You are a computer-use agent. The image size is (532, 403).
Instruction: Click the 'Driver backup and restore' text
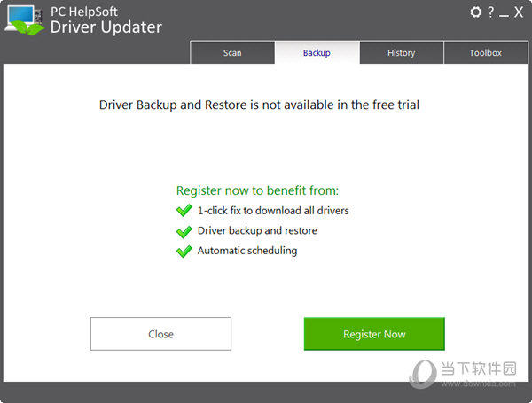(x=257, y=230)
